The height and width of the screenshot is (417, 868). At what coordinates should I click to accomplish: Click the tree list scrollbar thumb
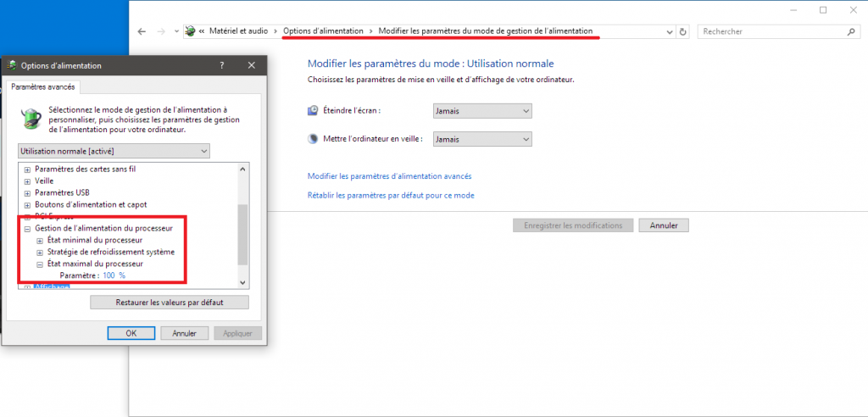pyautogui.click(x=242, y=235)
